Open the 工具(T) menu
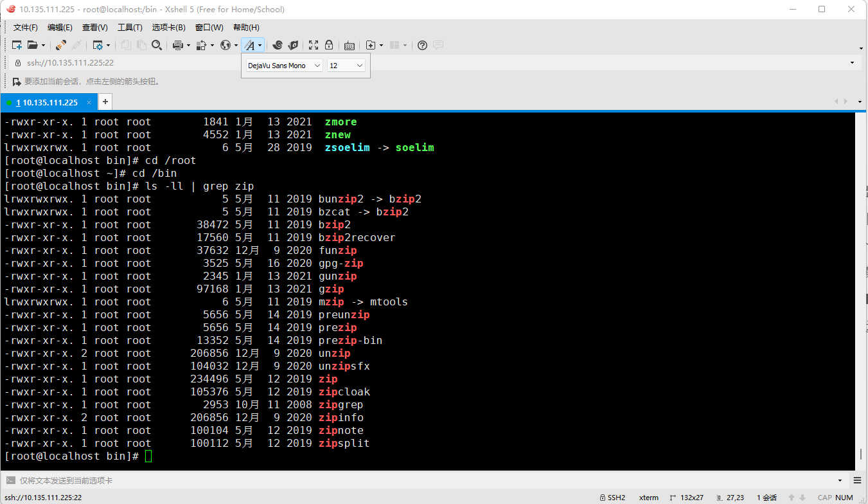The image size is (868, 504). 130,28
